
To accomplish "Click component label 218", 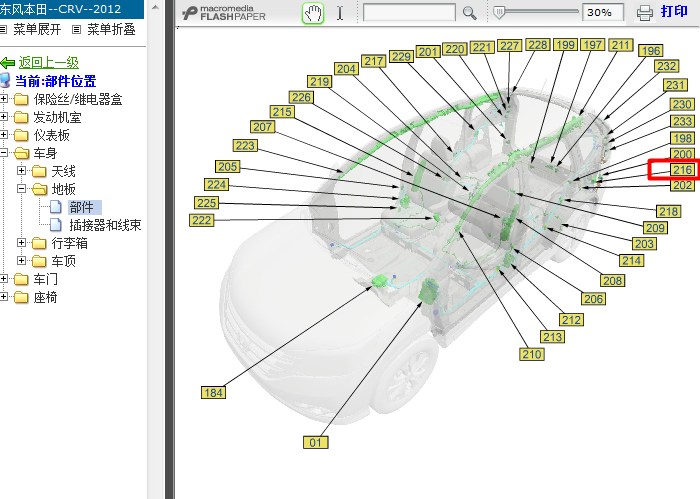I will [x=668, y=212].
